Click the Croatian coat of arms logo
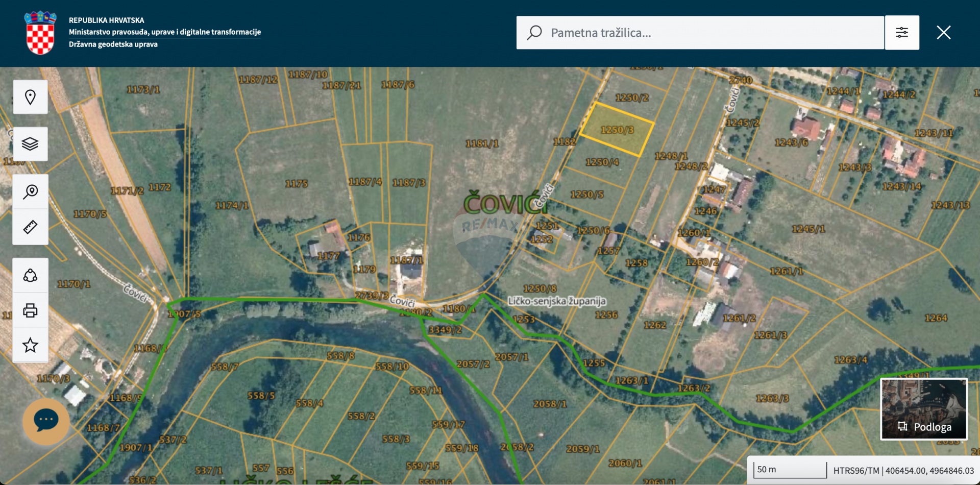Viewport: 980px width, 485px height. [40, 33]
